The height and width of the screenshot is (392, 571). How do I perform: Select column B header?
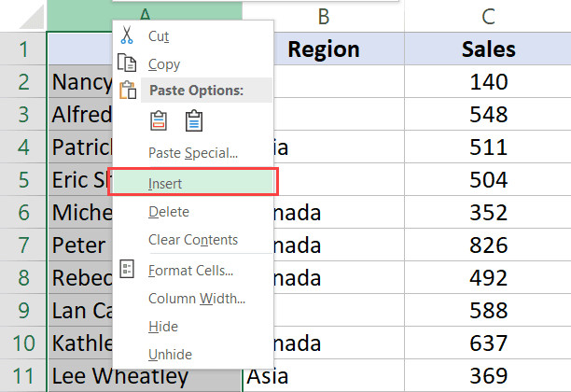click(323, 14)
